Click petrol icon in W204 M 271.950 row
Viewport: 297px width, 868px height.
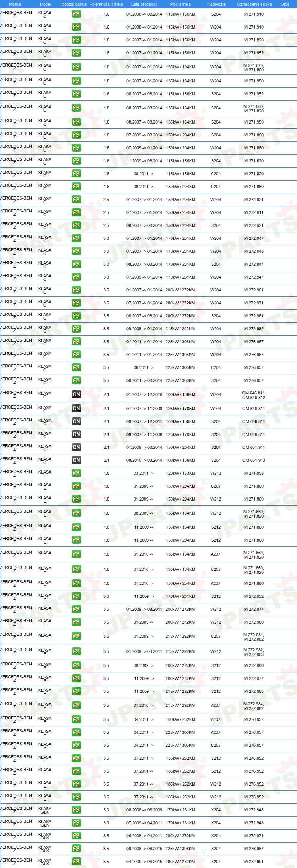coord(76,81)
